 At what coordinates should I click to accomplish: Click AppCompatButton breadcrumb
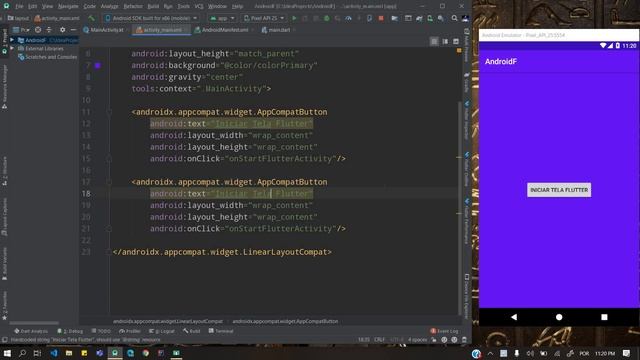tap(285, 321)
